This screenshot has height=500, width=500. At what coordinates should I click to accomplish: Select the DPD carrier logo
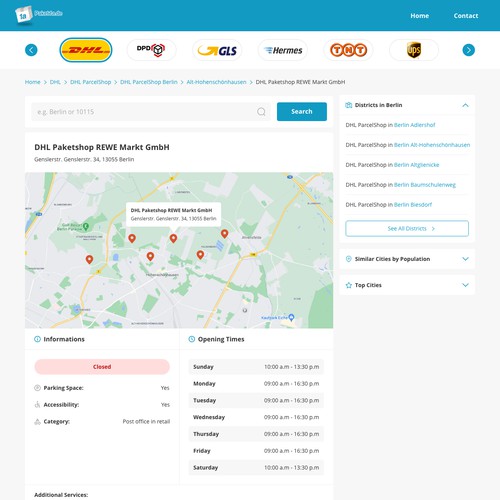click(151, 50)
